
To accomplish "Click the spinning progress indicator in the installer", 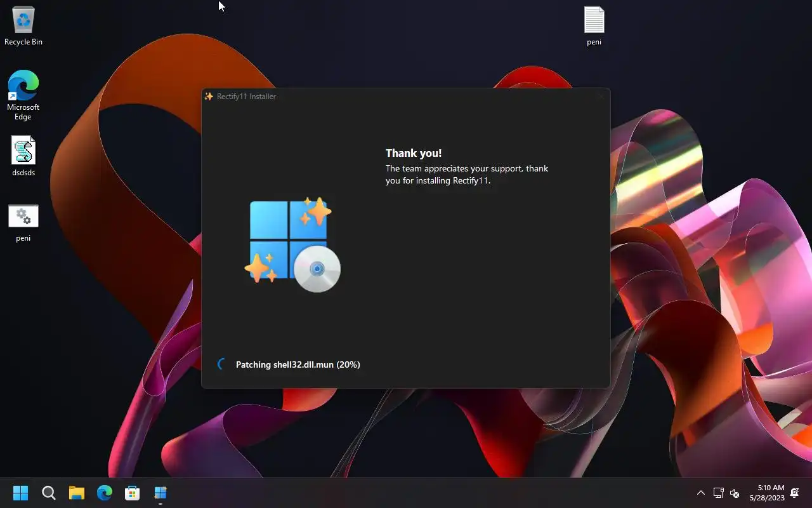I will pyautogui.click(x=221, y=364).
